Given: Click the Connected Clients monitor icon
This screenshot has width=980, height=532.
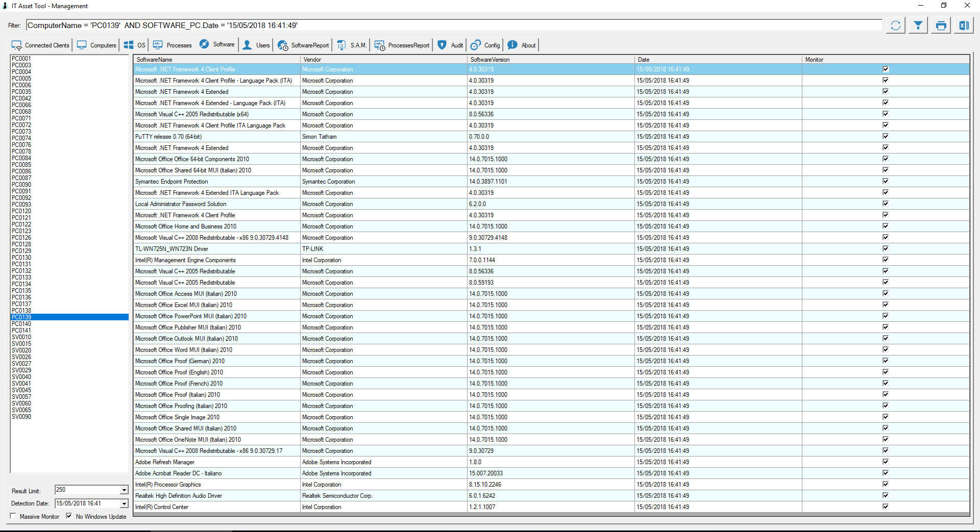Looking at the screenshot, I should coord(17,45).
